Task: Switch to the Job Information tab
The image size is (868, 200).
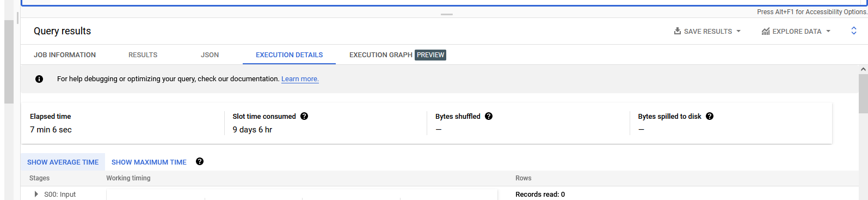Action: 65,55
